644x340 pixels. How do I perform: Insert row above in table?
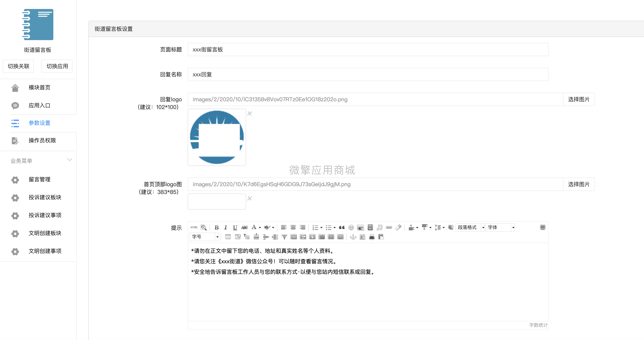(x=256, y=237)
